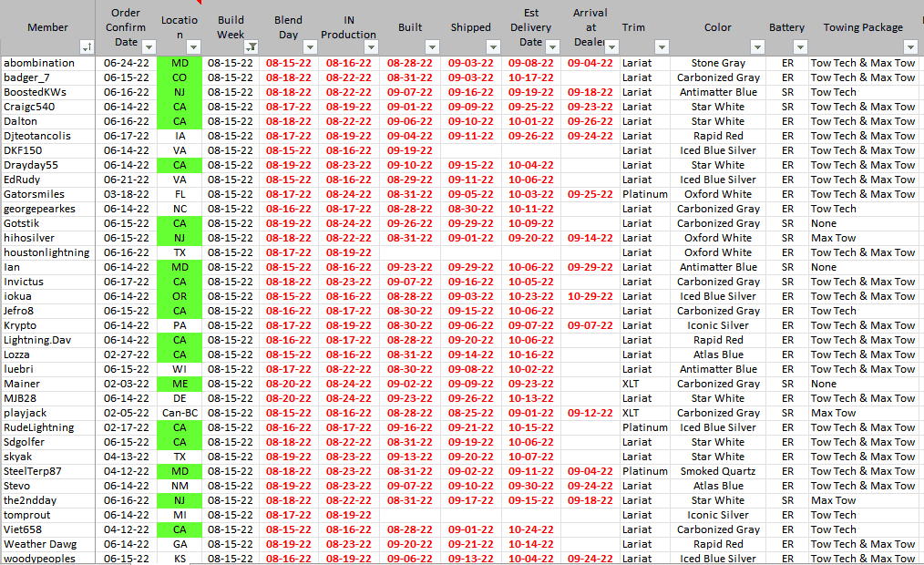Show the Battery column filter options
This screenshot has height=565, width=924.
point(800,46)
